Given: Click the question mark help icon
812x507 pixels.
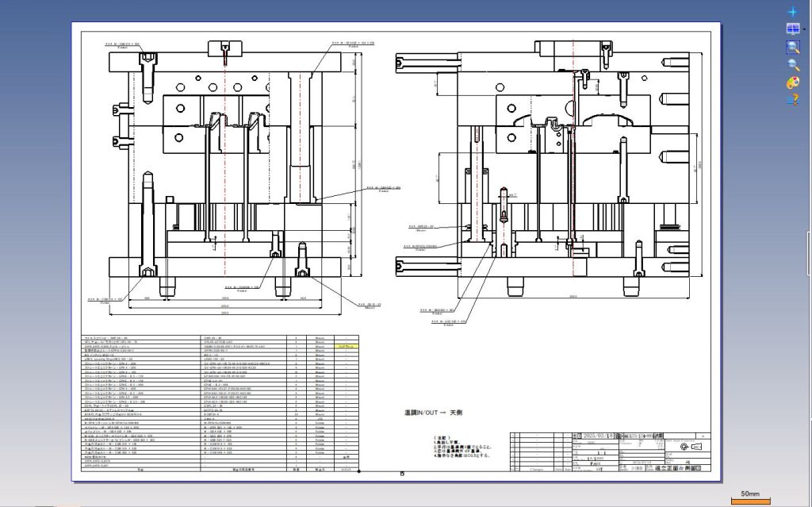Looking at the screenshot, I should click(x=792, y=100).
